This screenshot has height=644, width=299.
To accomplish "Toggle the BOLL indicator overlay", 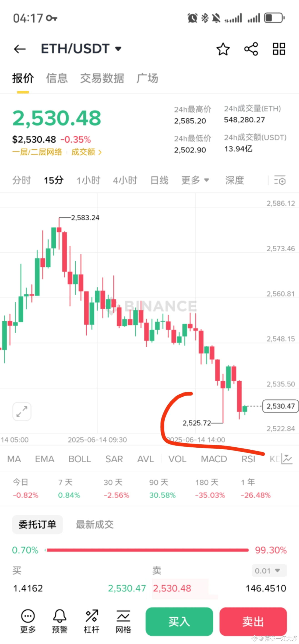I will click(80, 459).
